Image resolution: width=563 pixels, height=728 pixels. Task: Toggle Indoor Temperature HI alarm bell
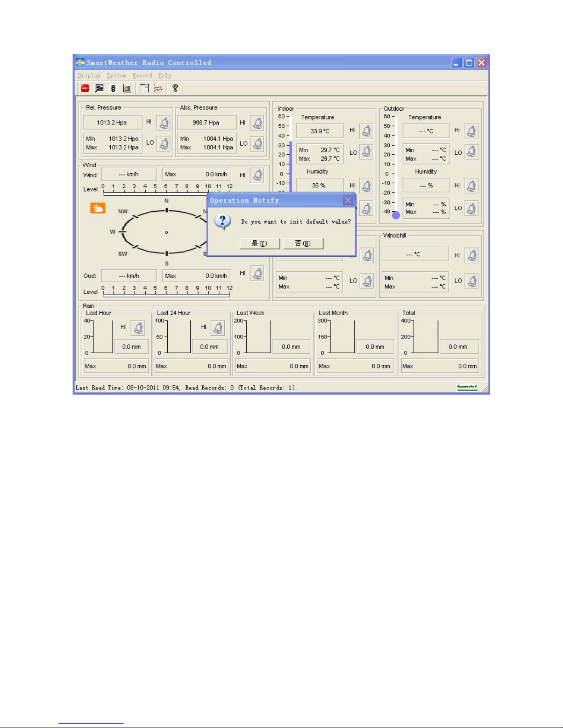pyautogui.click(x=366, y=131)
